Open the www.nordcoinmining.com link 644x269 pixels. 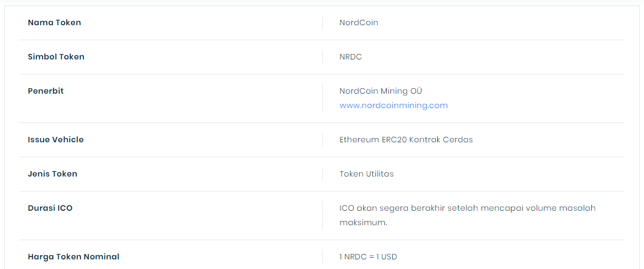pos(393,105)
